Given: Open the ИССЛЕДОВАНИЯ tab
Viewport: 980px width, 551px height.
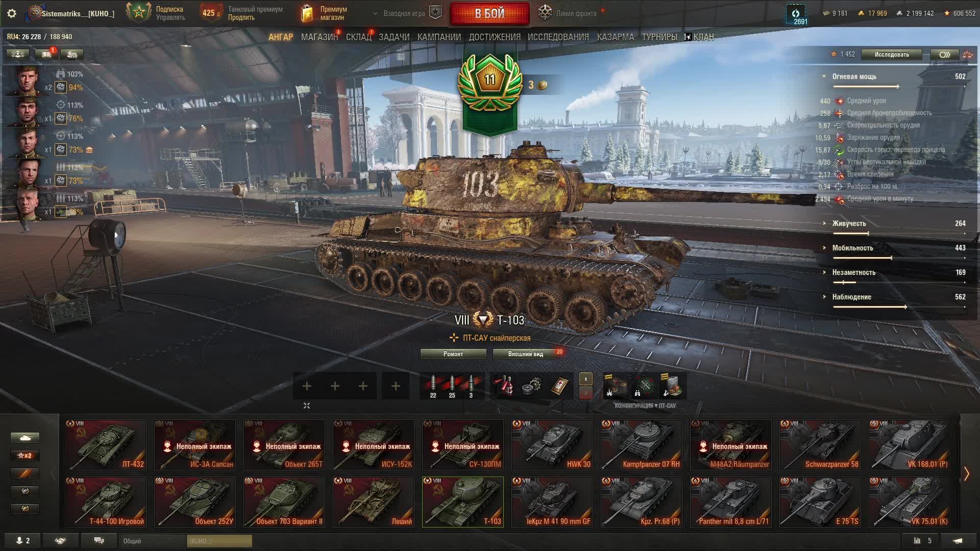Looking at the screenshot, I should 558,37.
